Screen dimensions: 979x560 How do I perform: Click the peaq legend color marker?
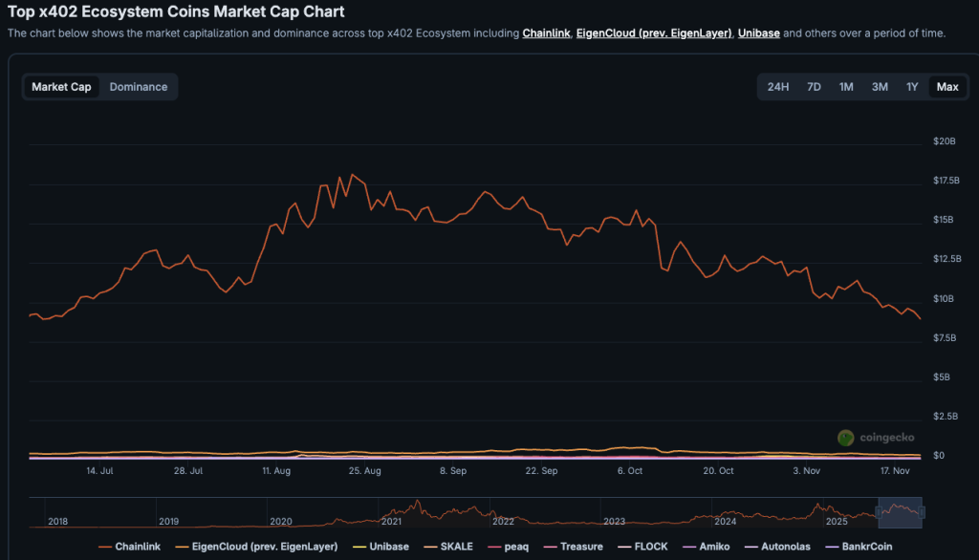pos(495,547)
